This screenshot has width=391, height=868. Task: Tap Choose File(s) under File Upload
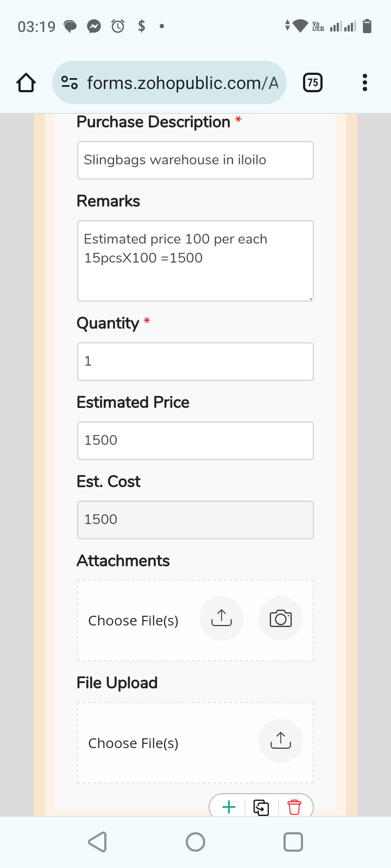pyautogui.click(x=134, y=743)
